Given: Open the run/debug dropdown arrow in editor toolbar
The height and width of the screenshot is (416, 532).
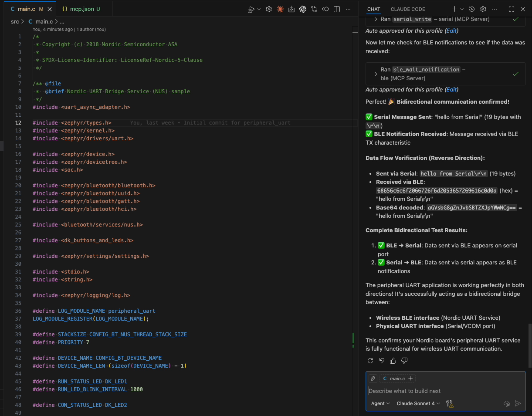Looking at the screenshot, I should (259, 9).
